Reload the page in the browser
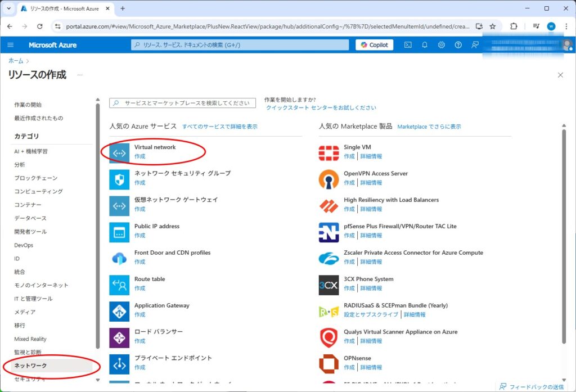 (40, 26)
